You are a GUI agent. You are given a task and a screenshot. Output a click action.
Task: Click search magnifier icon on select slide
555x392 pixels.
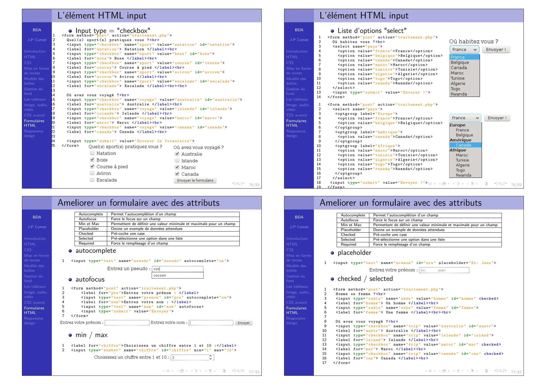[501, 184]
